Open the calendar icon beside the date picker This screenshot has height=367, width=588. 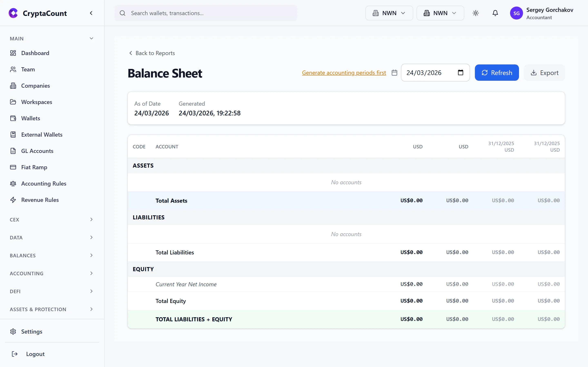[x=394, y=72]
